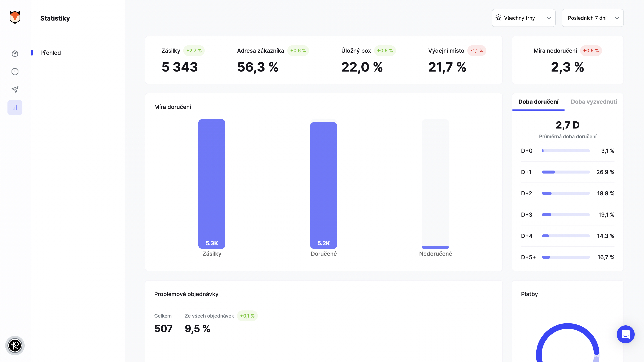Open the chat support bubble
Screen dimensions: 644x362
(626, 334)
